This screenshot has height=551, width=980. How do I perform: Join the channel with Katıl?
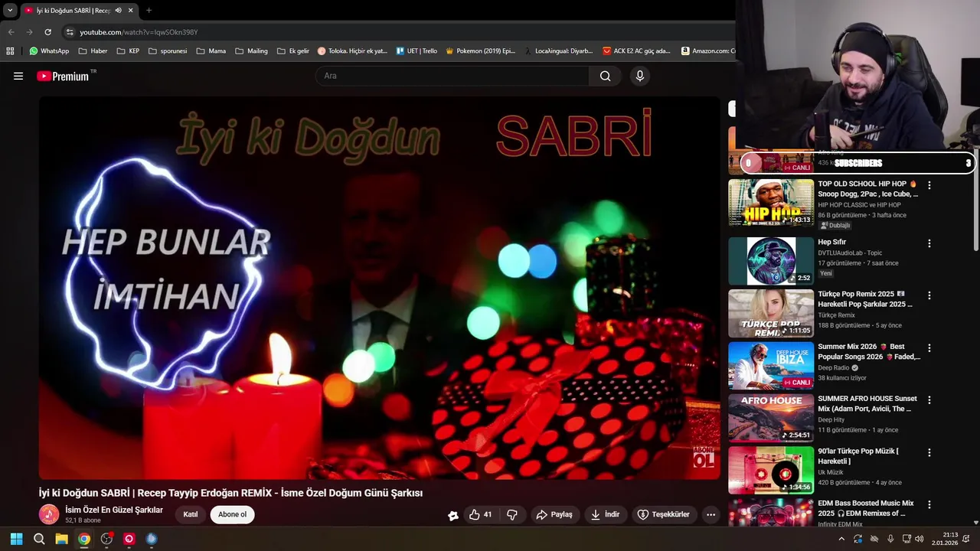191,514
